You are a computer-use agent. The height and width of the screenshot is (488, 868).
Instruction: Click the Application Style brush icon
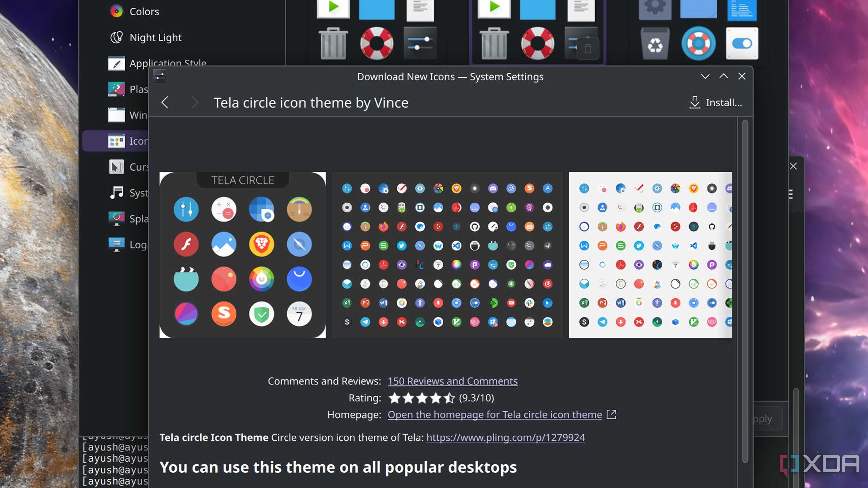(117, 63)
